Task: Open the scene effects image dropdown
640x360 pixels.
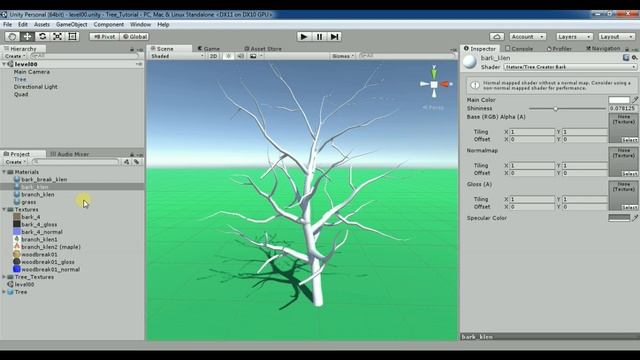Action: pos(256,56)
